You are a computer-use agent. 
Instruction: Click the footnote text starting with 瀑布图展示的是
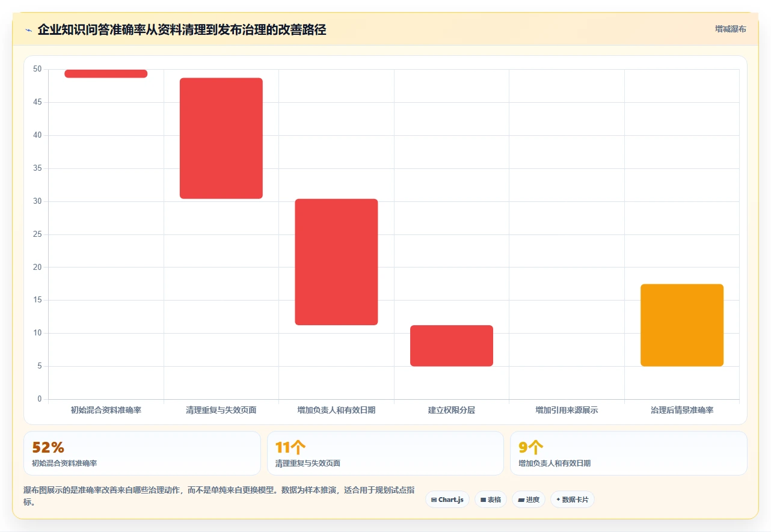[x=219, y=496]
